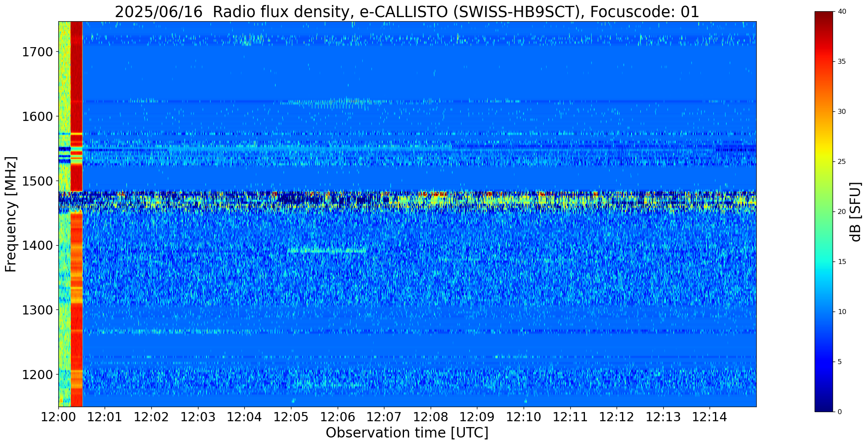Click the colorbar tick label 20
The height and width of the screenshot is (445, 868).
coord(842,212)
